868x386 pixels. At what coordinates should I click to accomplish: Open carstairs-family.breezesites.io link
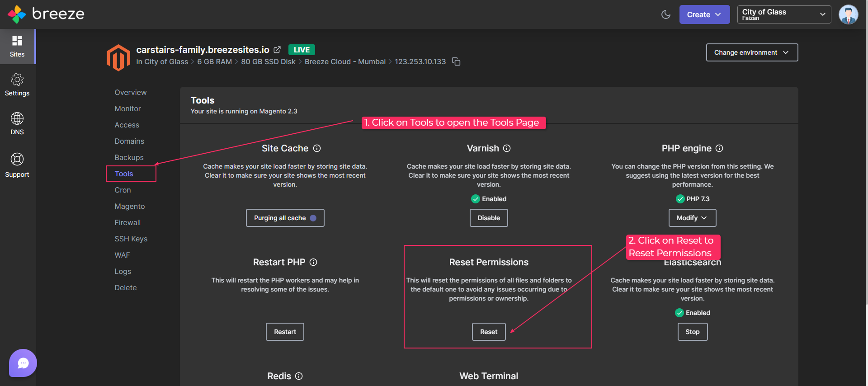coord(203,50)
